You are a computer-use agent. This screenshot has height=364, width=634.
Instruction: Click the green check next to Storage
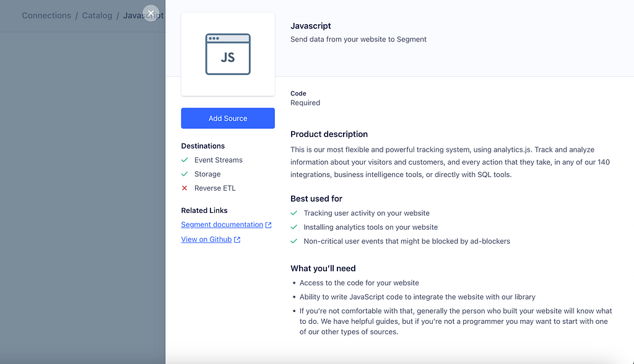point(185,174)
